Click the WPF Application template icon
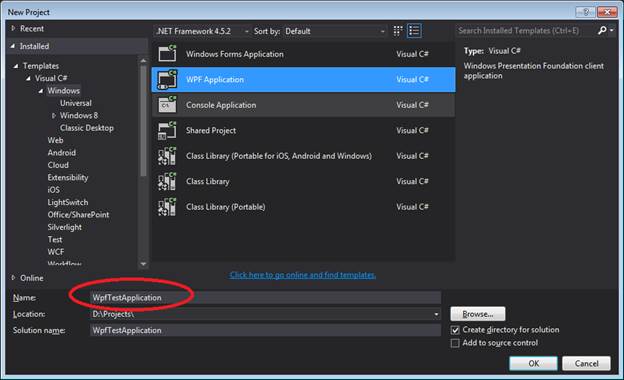 pos(167,79)
